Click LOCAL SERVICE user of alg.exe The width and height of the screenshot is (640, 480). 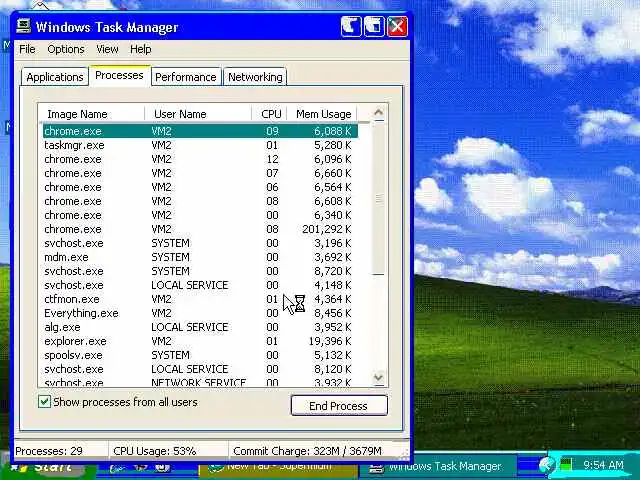tap(190, 327)
